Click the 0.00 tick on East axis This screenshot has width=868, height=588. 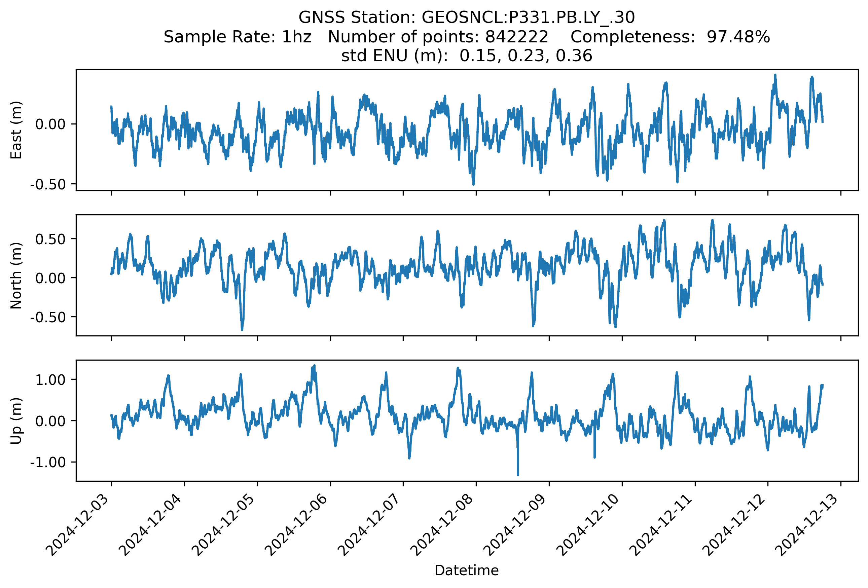point(50,124)
